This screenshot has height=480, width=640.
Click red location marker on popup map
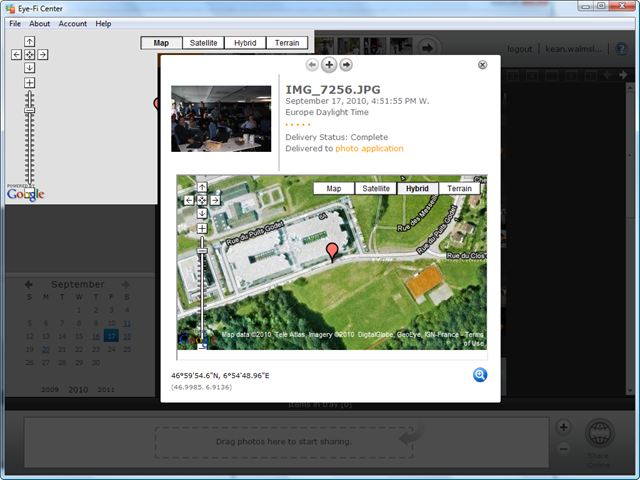pyautogui.click(x=333, y=250)
